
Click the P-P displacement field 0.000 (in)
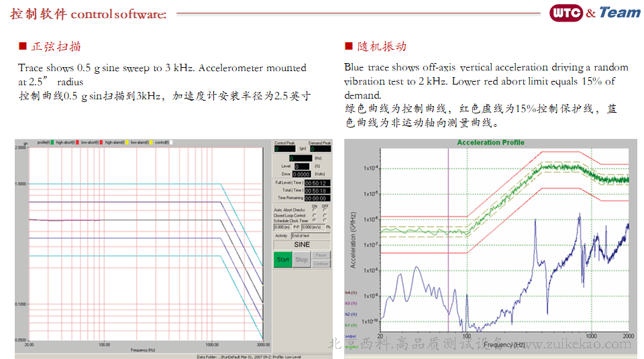pos(283,227)
